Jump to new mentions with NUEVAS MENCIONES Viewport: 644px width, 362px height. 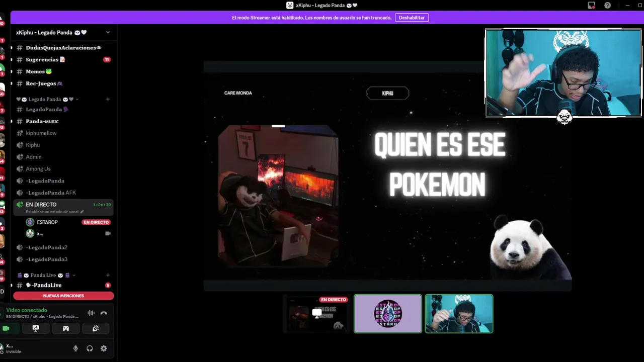pyautogui.click(x=63, y=296)
